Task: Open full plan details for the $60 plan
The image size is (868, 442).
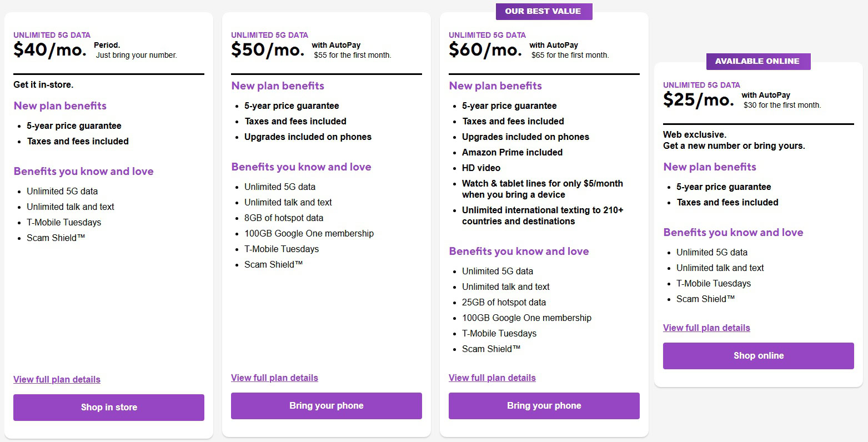Action: coord(492,378)
